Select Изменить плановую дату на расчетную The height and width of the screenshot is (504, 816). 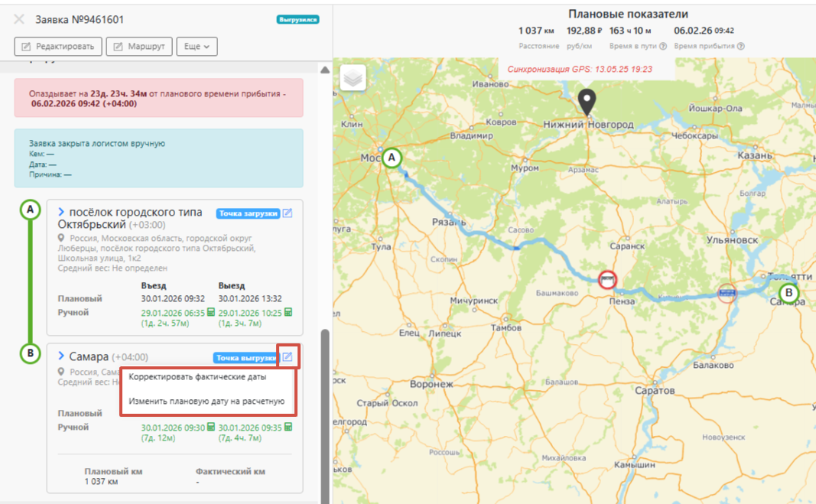click(206, 402)
